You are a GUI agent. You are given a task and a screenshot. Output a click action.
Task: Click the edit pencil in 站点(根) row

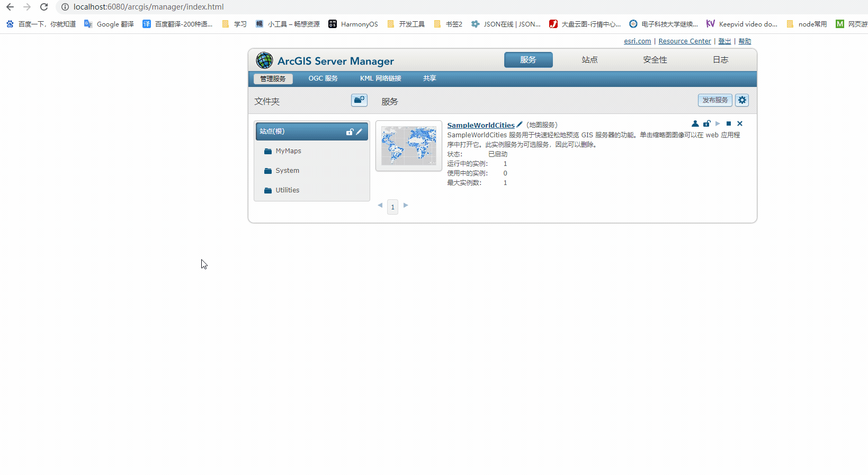coord(359,132)
